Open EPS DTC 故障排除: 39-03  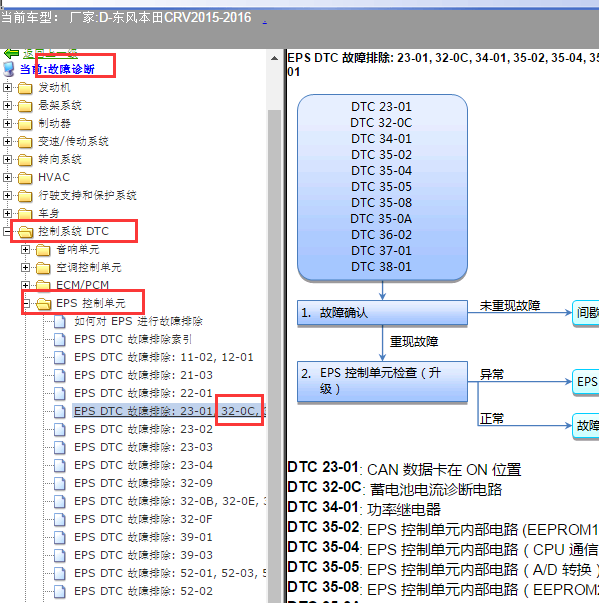(143, 555)
